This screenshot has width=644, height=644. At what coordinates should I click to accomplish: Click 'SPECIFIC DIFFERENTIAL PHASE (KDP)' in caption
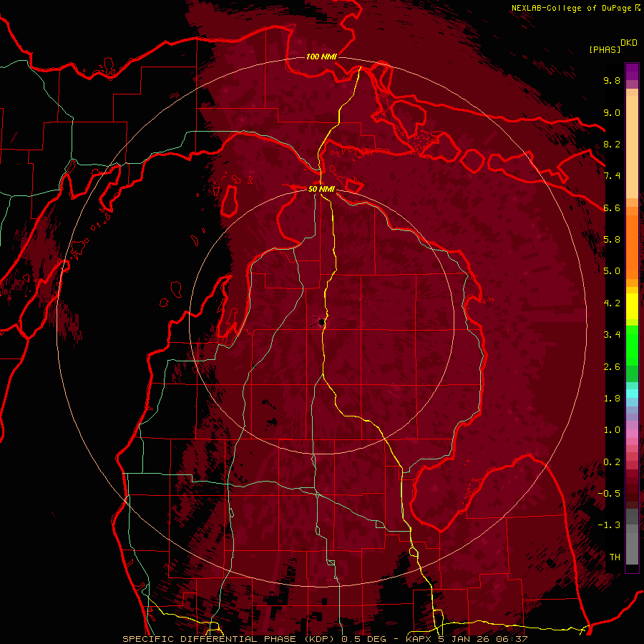(x=230, y=639)
